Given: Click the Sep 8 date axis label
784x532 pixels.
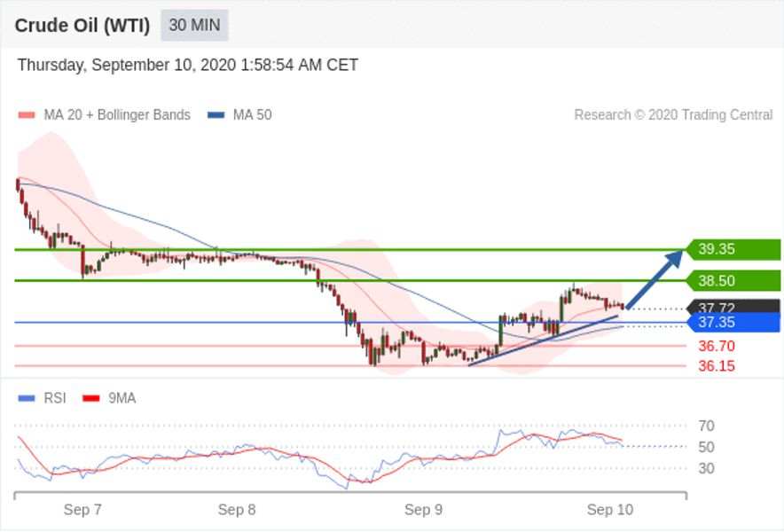Looking at the screenshot, I should tap(237, 510).
